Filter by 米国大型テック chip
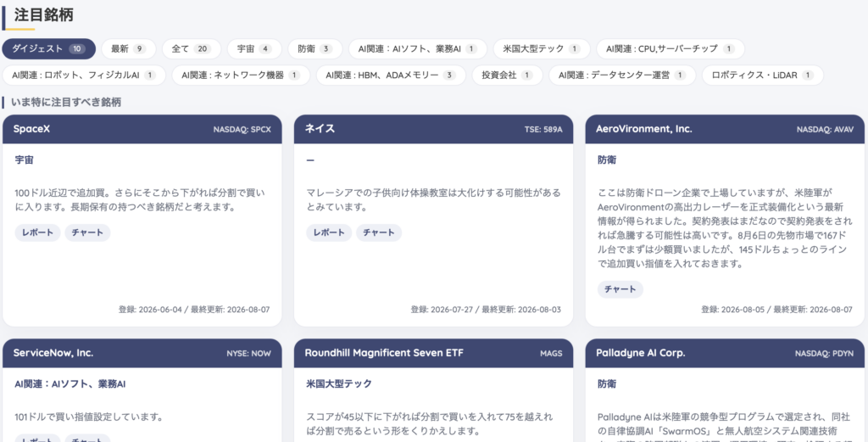Screen dimensions: 868x442 (x=542, y=48)
